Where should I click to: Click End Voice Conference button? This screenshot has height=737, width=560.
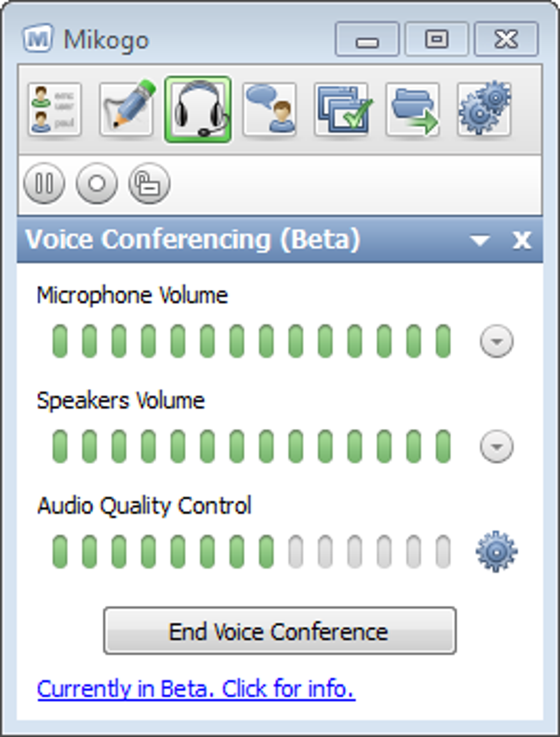279,631
